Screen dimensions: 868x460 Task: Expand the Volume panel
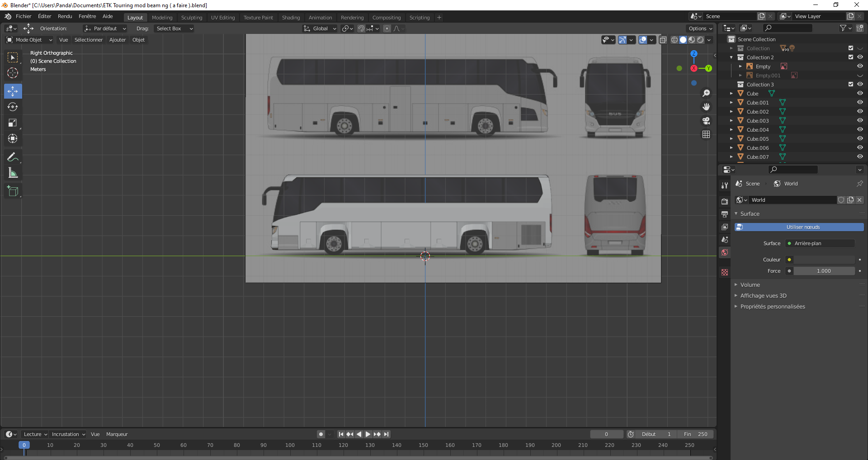750,285
